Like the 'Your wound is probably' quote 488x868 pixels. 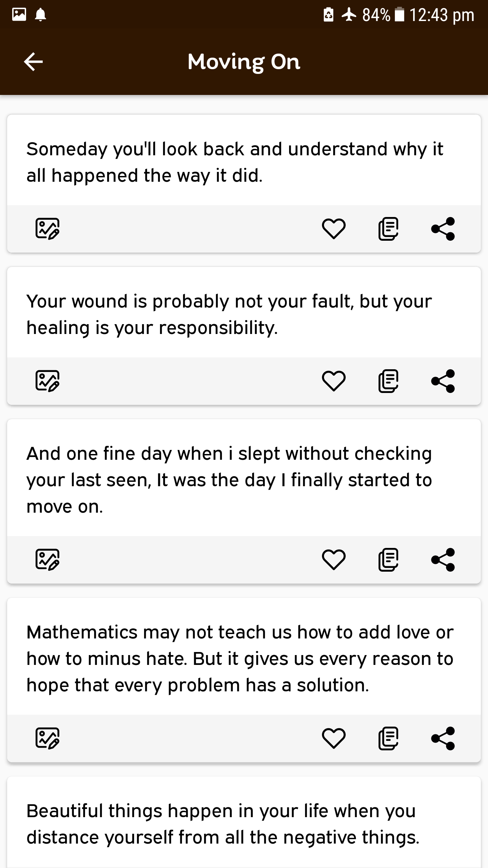(334, 381)
